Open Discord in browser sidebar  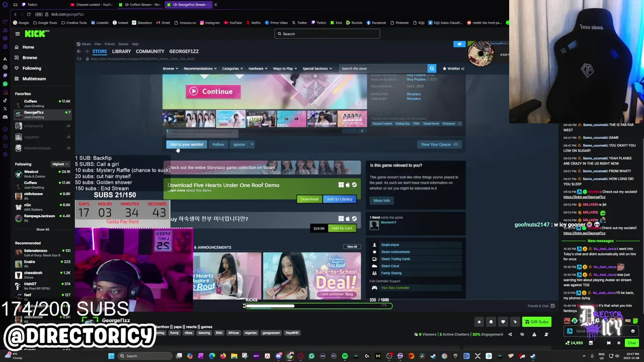coord(5,117)
